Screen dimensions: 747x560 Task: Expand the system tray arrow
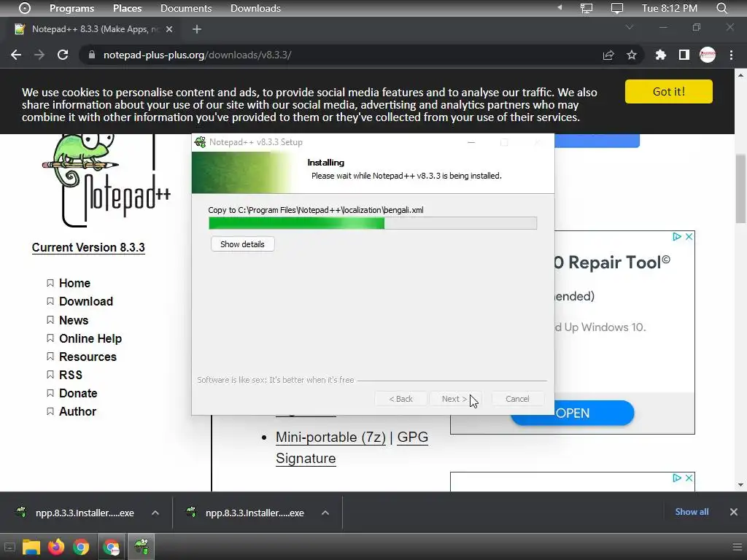click(x=560, y=7)
